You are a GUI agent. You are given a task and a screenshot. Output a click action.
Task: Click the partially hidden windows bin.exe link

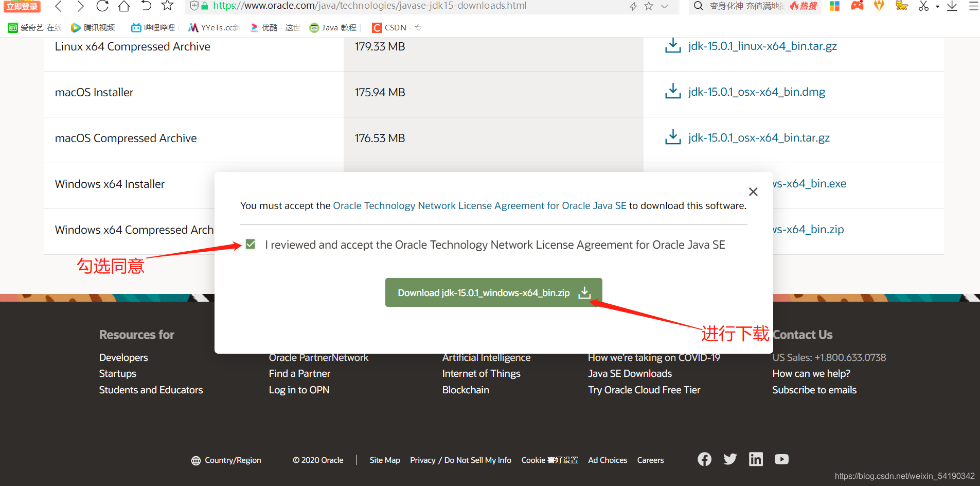click(x=810, y=183)
